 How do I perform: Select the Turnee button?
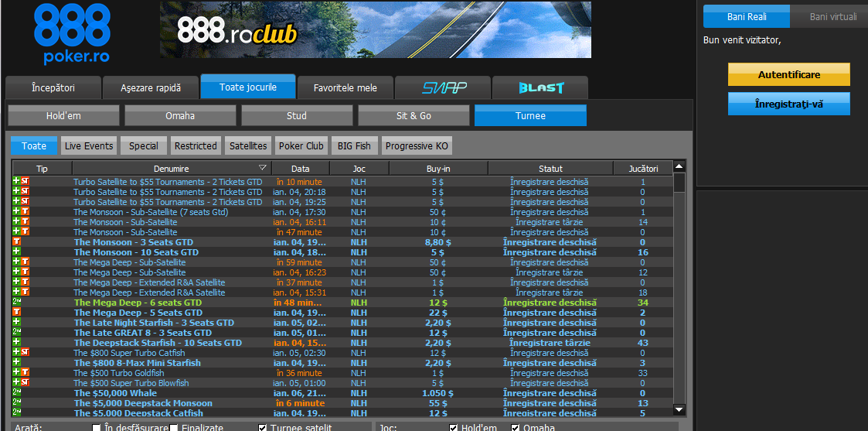[530, 116]
